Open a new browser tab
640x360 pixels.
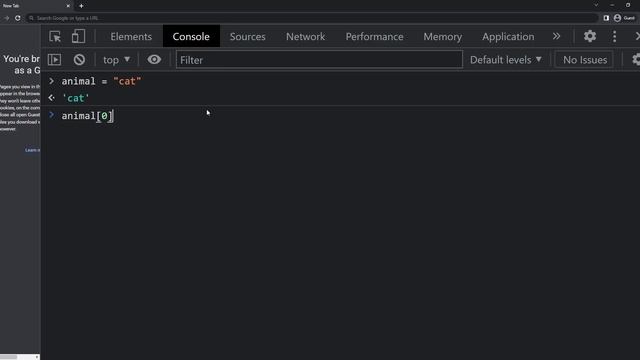coord(81,6)
